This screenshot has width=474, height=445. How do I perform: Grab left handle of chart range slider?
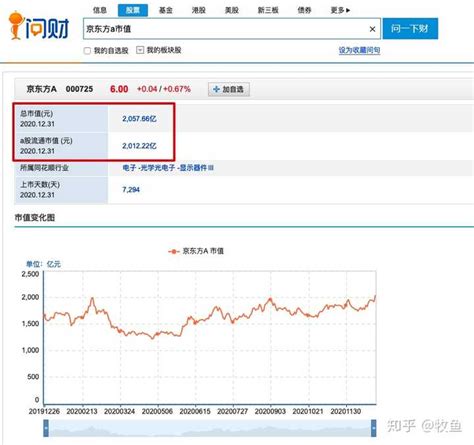(x=46, y=428)
